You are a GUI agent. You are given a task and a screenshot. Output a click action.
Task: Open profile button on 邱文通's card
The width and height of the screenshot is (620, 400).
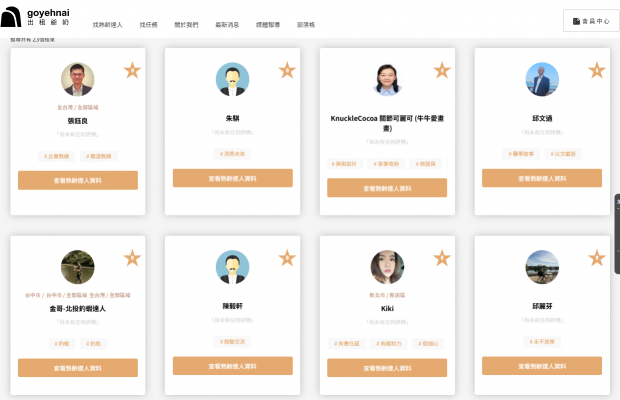click(x=542, y=178)
